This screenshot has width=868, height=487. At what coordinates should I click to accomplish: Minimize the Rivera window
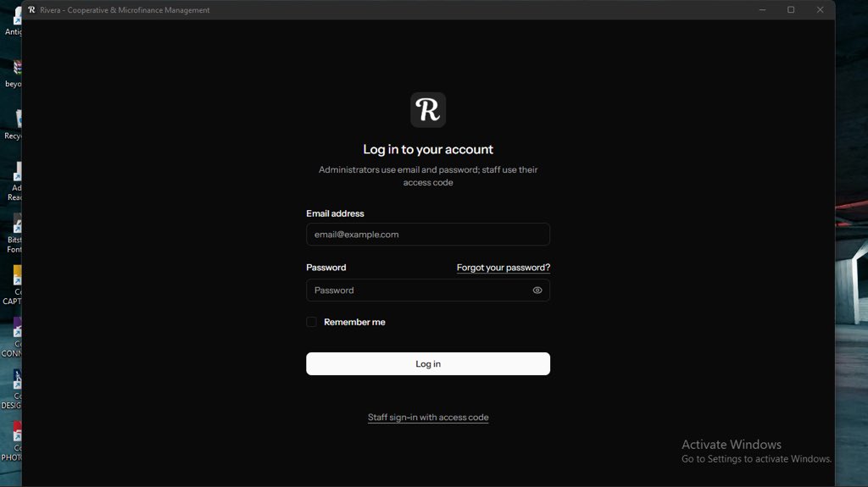(x=762, y=10)
